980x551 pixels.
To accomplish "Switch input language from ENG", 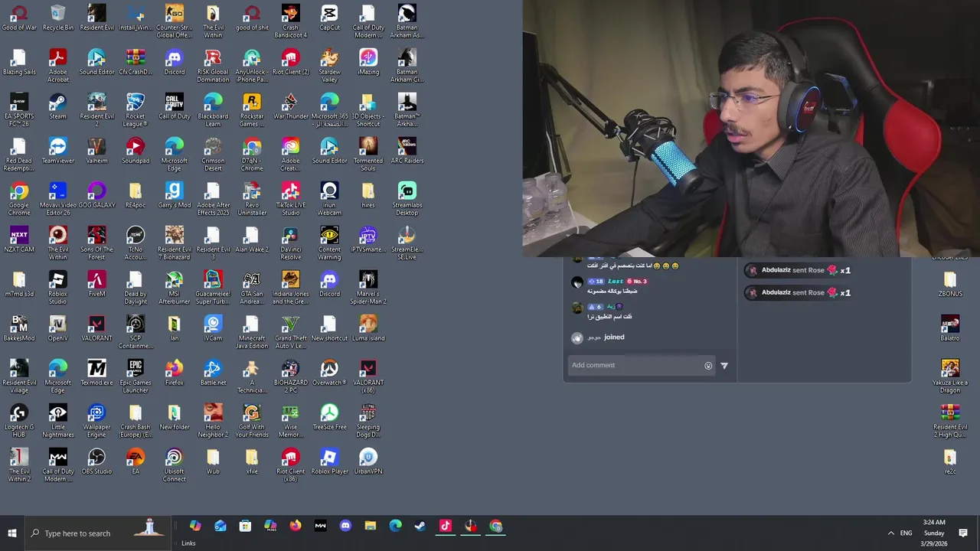I will [906, 533].
